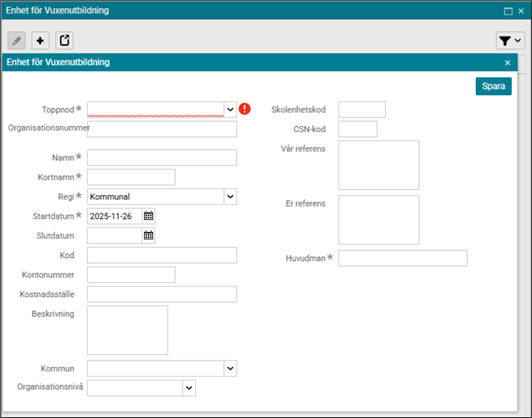This screenshot has height=418, width=532.
Task: Click the Vår referens text area
Action: 378,165
